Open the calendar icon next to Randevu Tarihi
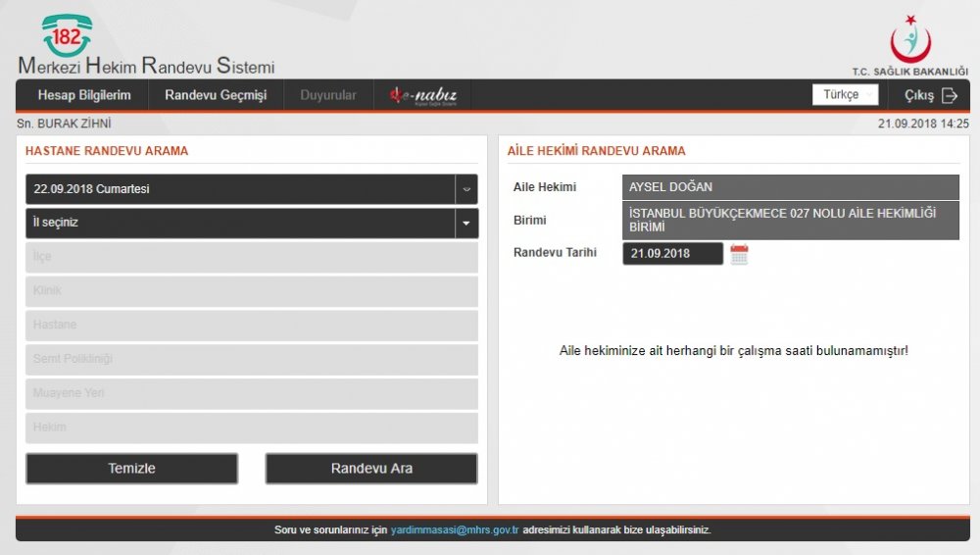Screen dimensions: 980x555 [739, 254]
